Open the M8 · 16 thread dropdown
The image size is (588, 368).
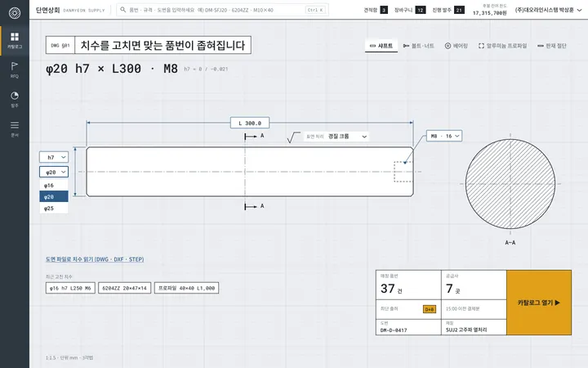point(444,136)
